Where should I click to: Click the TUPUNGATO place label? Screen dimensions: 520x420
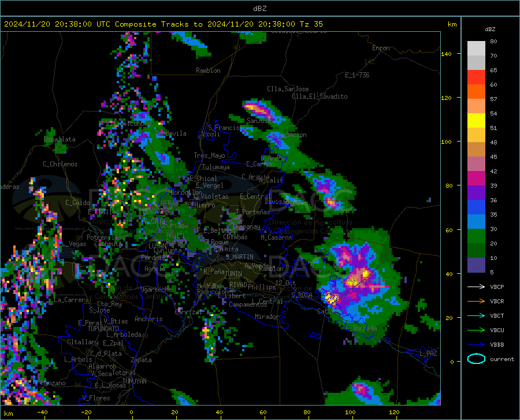pyautogui.click(x=103, y=329)
